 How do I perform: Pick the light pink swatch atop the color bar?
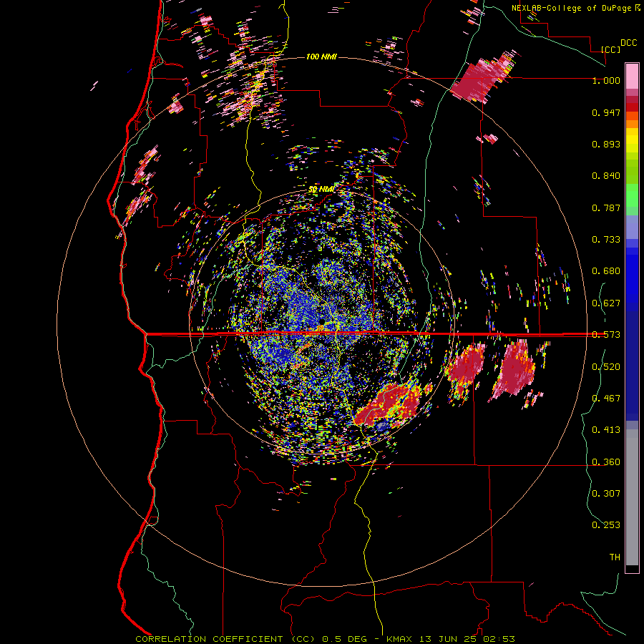click(632, 77)
